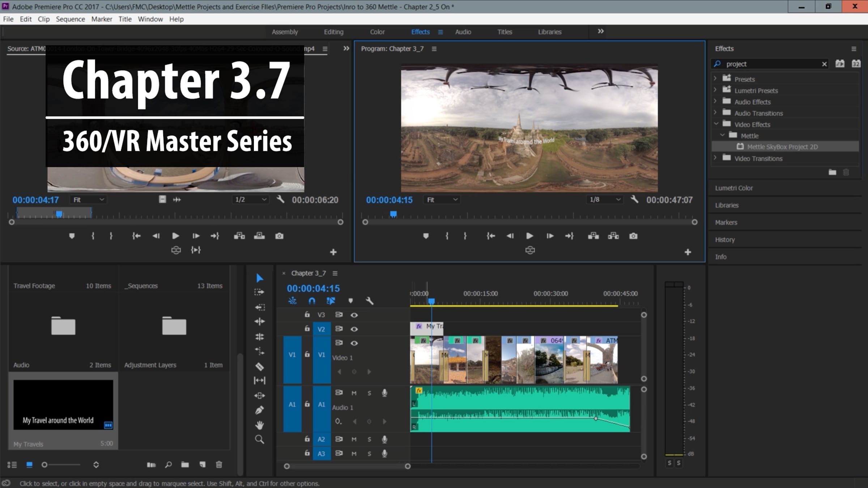The image size is (868, 488).
Task: Click Export Frame camera in Program monitor
Action: (x=633, y=236)
